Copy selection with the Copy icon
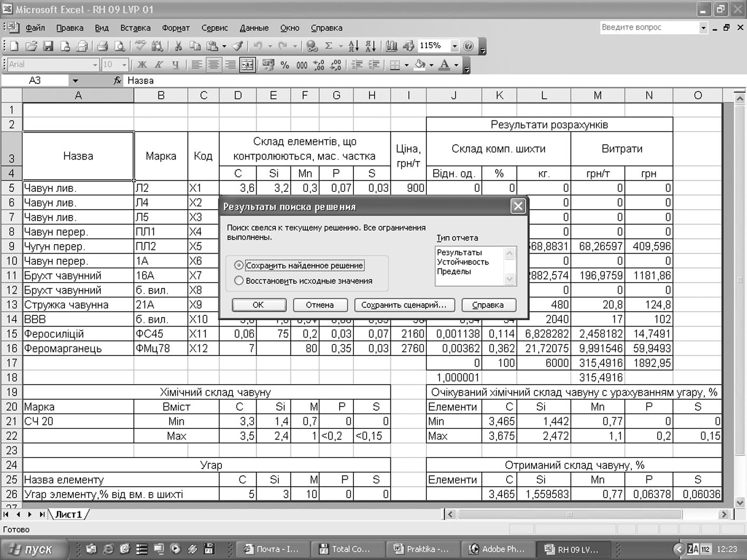The image size is (747, 560). 195,46
